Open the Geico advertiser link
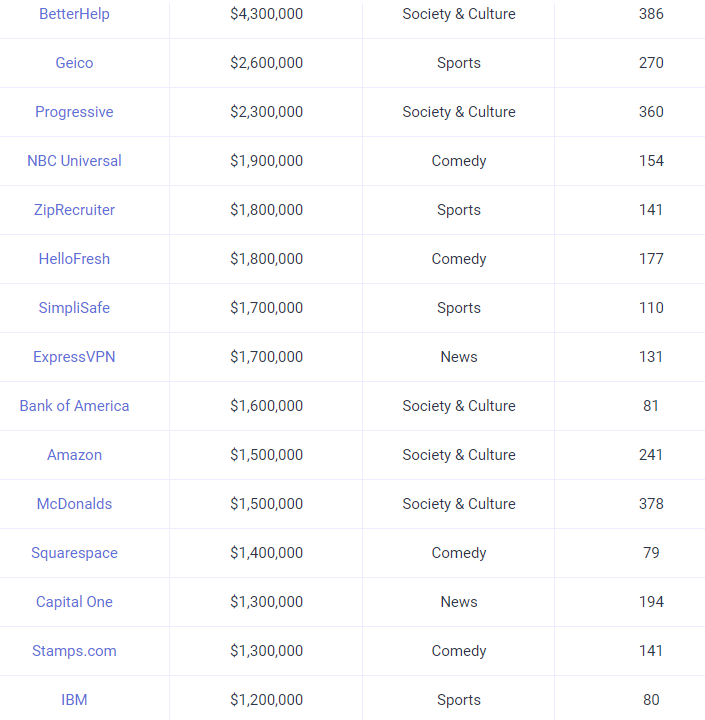The image size is (705, 720). [x=74, y=63]
